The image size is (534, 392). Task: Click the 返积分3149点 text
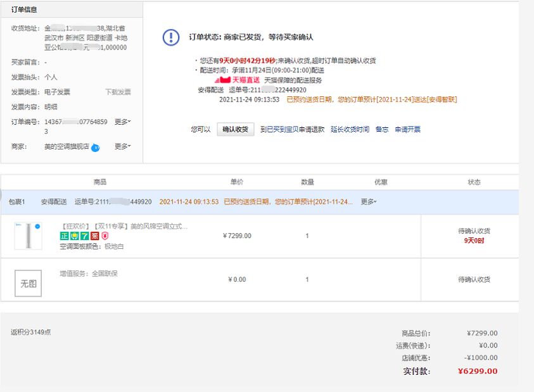[x=30, y=332]
